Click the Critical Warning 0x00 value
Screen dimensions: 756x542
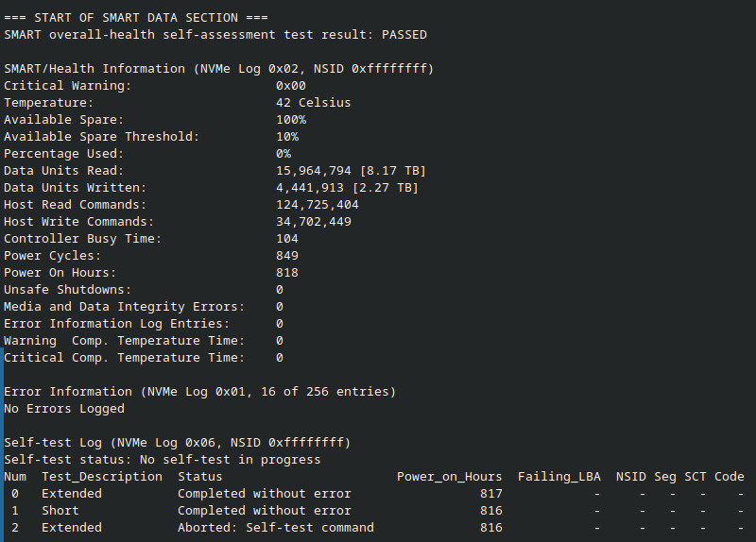click(291, 86)
